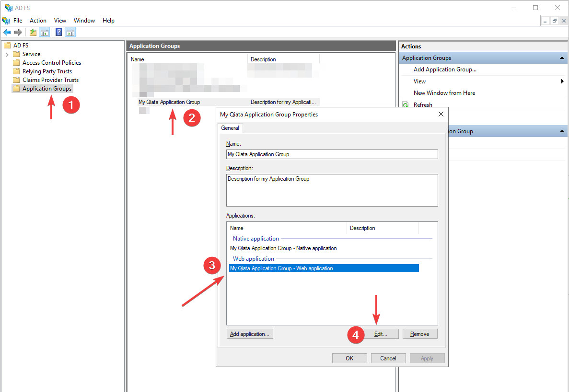Click inside the Name text field
The width and height of the screenshot is (569, 392).
pyautogui.click(x=332, y=154)
